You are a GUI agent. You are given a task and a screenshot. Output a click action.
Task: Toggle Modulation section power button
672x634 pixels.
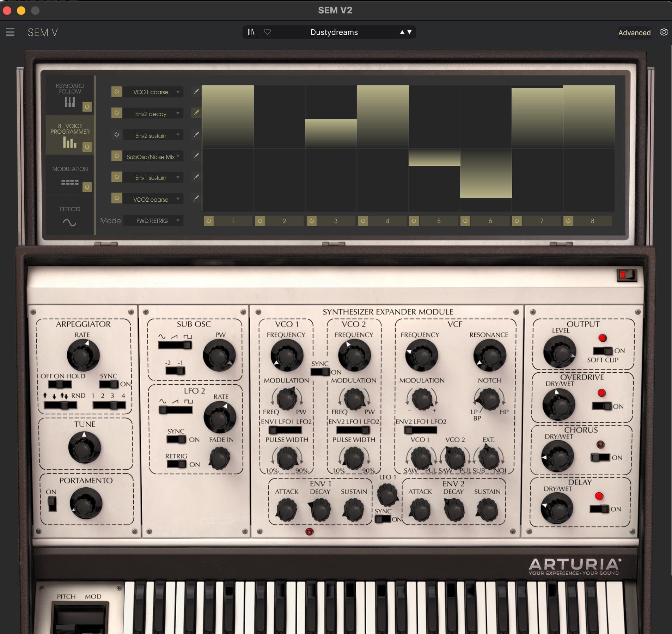click(x=87, y=187)
